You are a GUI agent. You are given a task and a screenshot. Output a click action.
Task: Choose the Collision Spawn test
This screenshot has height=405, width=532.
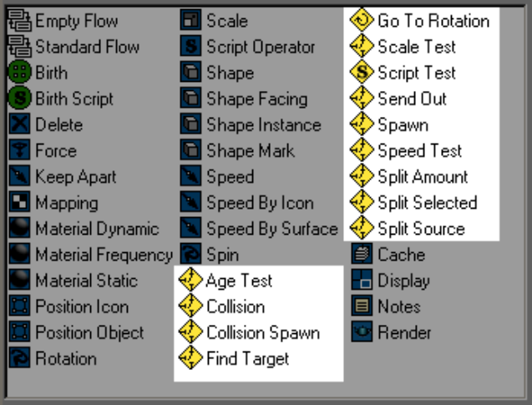262,332
